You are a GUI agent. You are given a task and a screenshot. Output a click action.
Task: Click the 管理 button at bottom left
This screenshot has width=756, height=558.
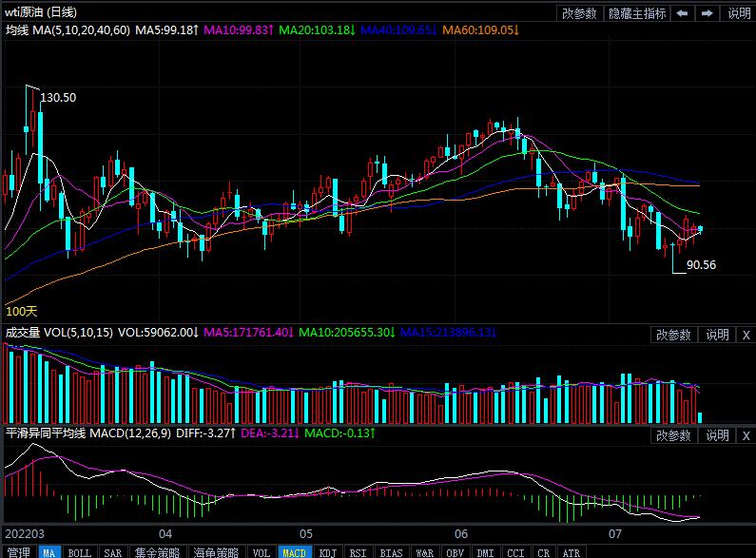click(17, 552)
